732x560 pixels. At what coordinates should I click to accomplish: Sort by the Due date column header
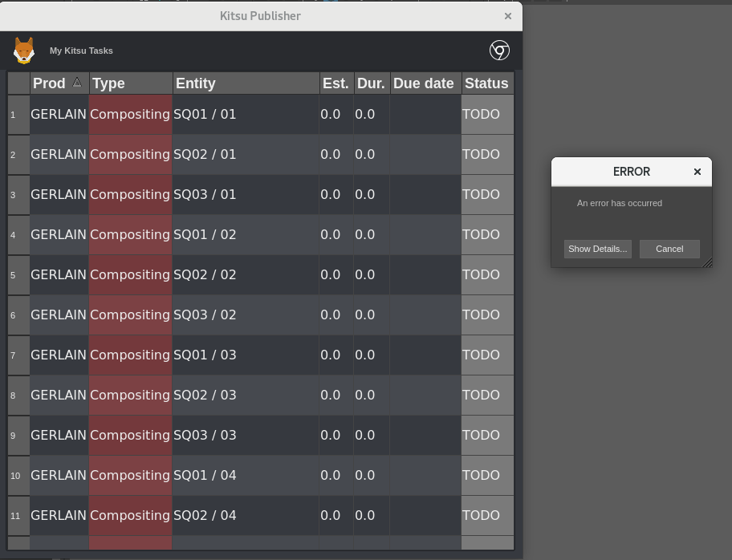coord(424,83)
